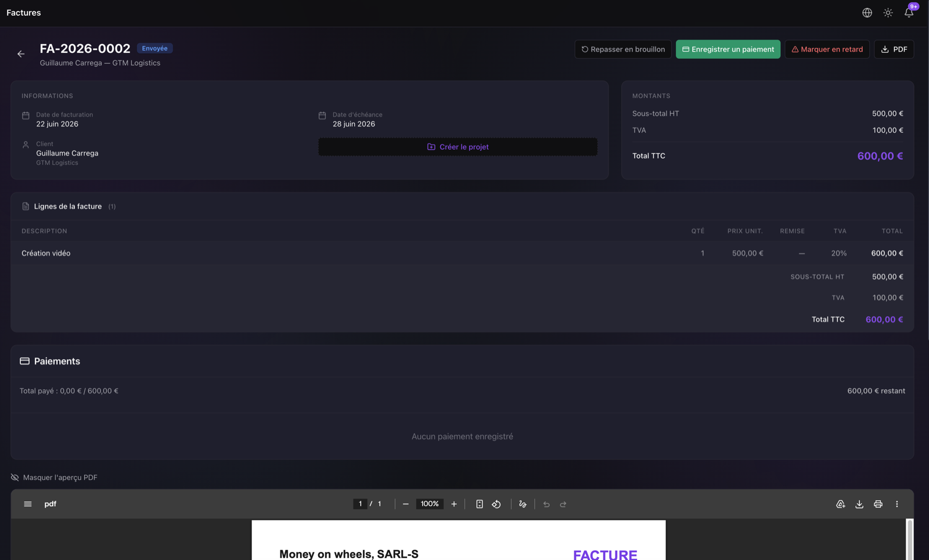Mark invoice late with Marquer en retard
The width and height of the screenshot is (929, 560).
click(827, 49)
